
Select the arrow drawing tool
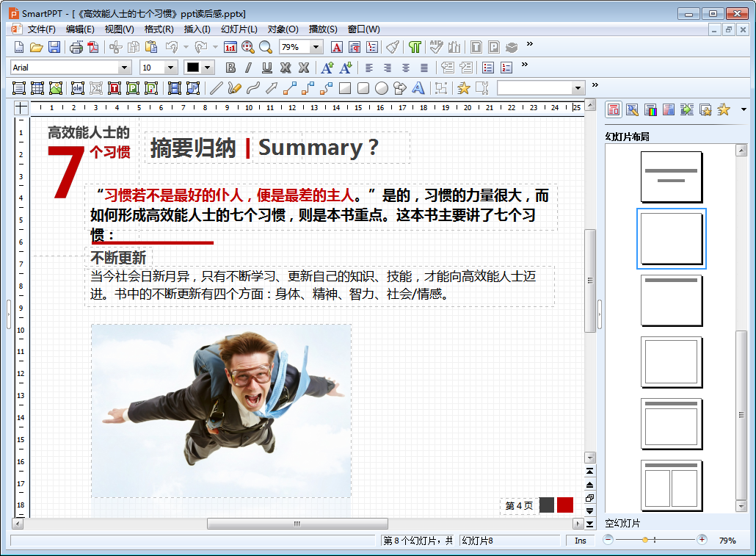272,88
